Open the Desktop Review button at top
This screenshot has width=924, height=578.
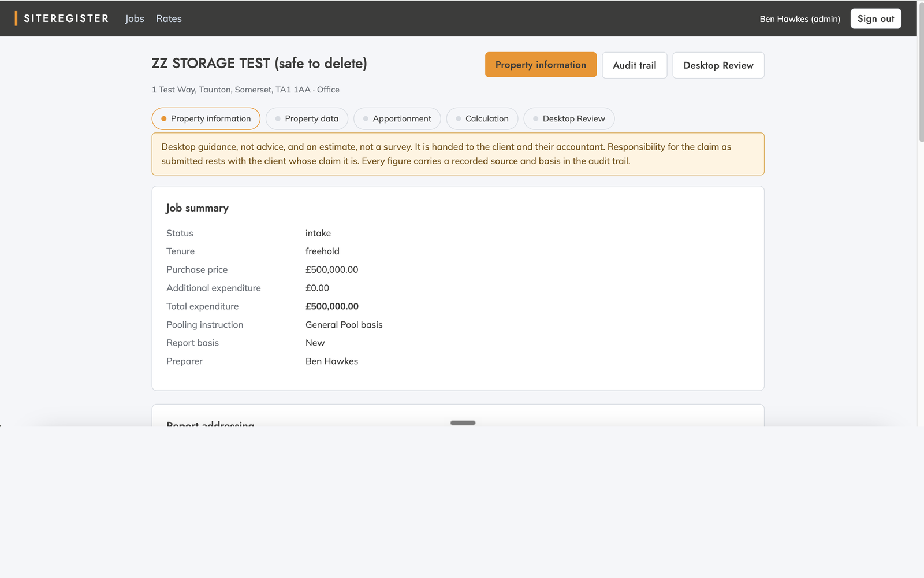(x=718, y=65)
